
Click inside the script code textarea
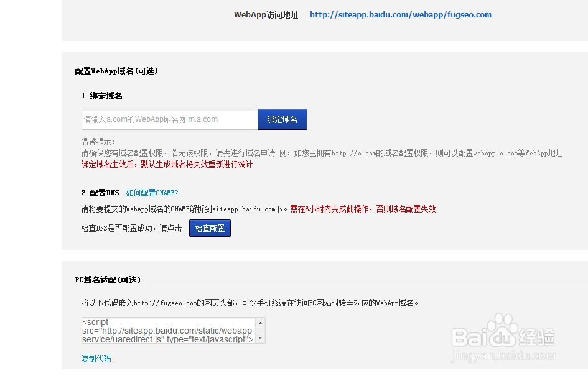tap(169, 331)
